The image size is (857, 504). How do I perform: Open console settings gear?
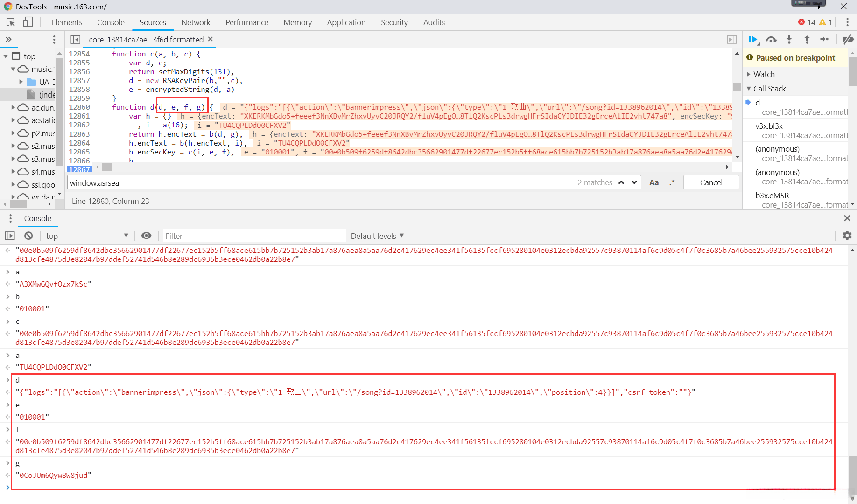coord(847,236)
